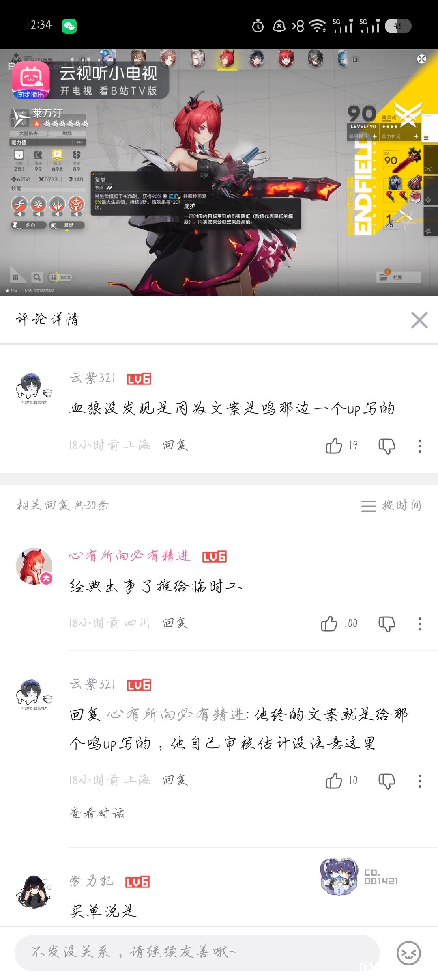The image size is (438, 980).
Task: Tap the video player area
Action: 219,173
